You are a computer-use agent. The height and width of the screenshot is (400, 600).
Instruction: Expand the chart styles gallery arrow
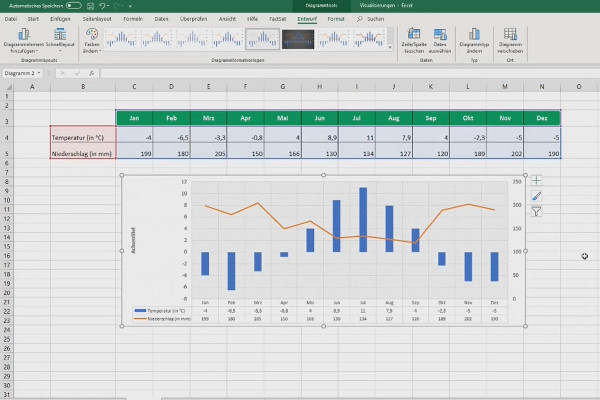390,47
